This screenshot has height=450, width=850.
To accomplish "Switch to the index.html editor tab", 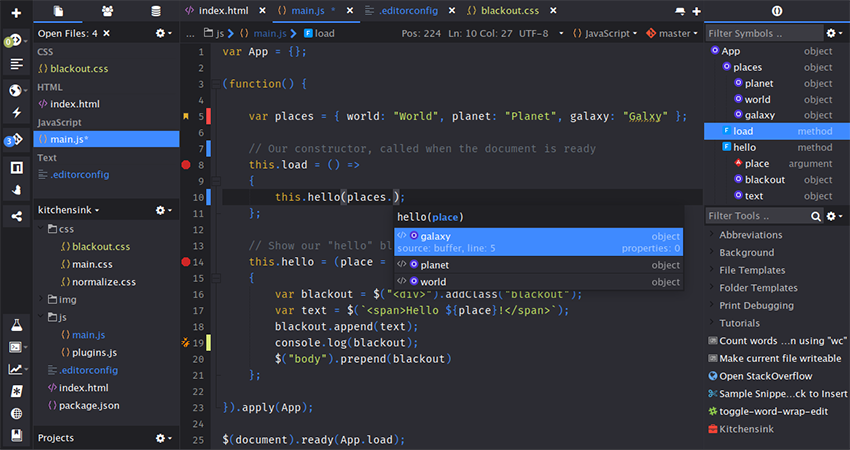I will [x=225, y=11].
